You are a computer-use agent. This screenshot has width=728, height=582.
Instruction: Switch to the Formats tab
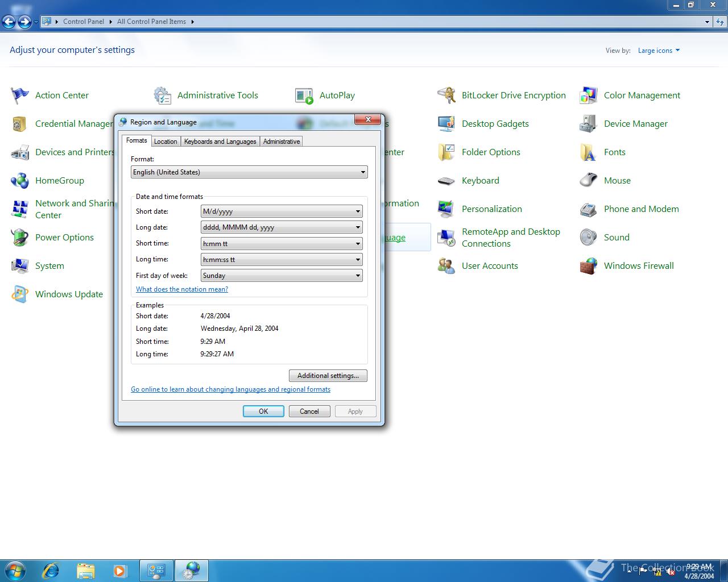(x=136, y=140)
